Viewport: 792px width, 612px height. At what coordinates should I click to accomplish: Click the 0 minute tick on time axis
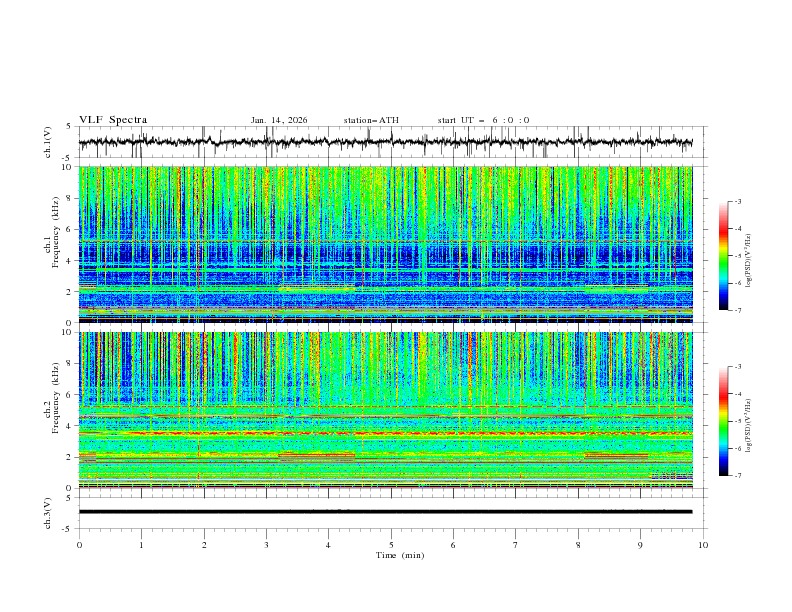pyautogui.click(x=79, y=543)
